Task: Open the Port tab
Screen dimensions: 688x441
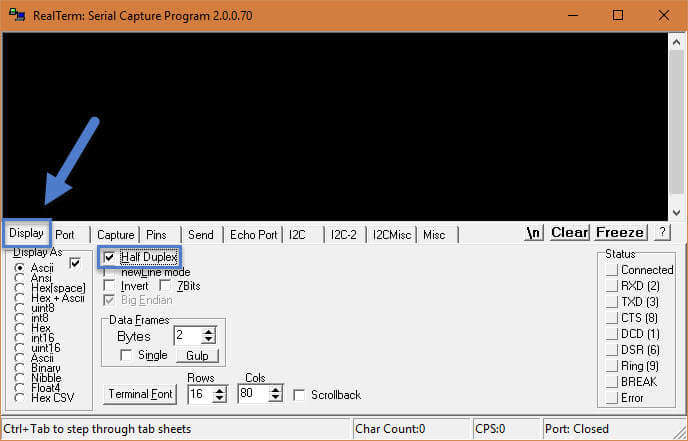Action: pos(64,235)
